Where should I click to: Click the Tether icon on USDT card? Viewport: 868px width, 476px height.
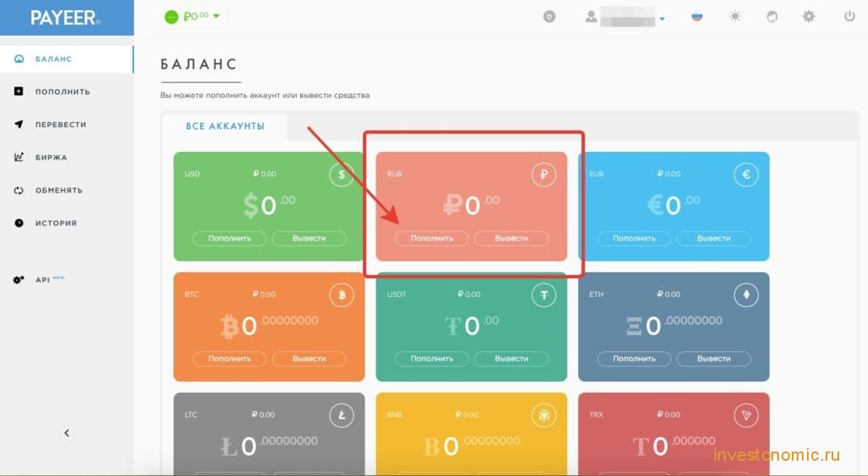click(x=544, y=294)
